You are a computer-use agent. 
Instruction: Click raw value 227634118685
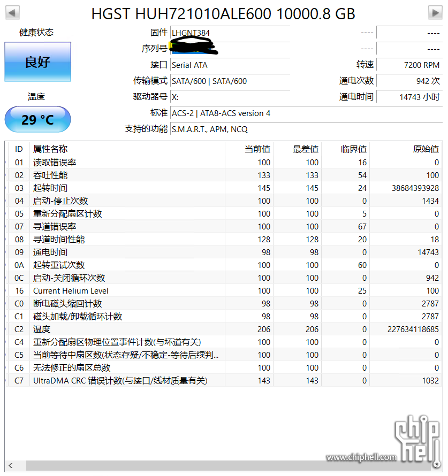coord(413,329)
